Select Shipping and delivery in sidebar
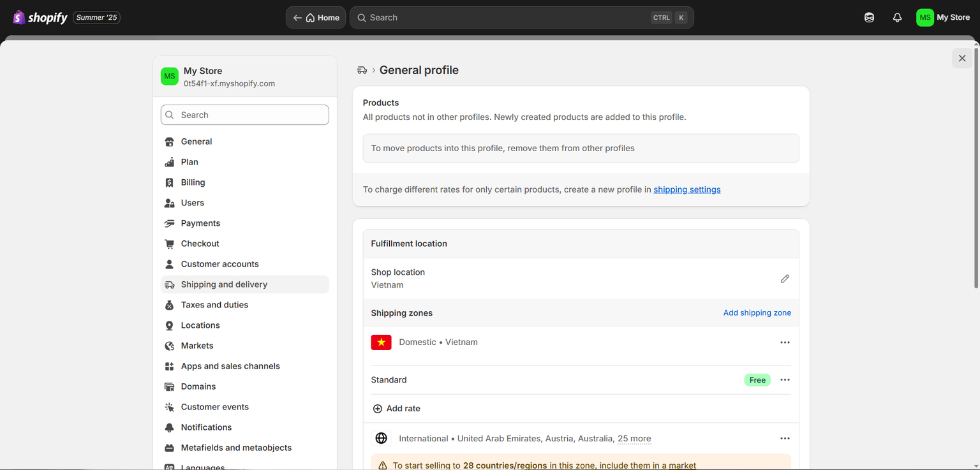 coord(245,284)
